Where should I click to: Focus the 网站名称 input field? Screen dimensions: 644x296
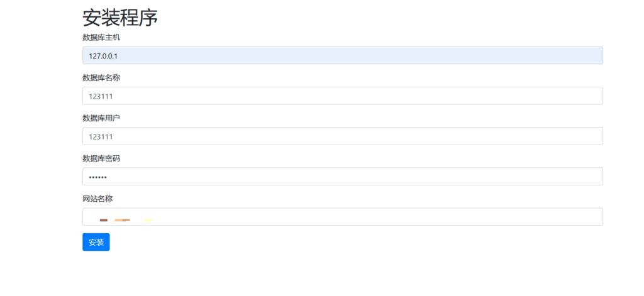(x=343, y=217)
